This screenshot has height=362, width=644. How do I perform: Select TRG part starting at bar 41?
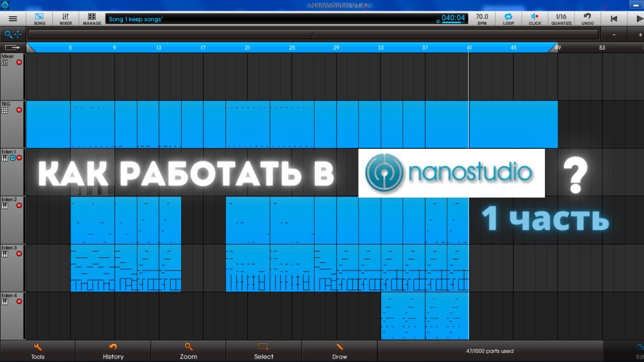click(513, 124)
